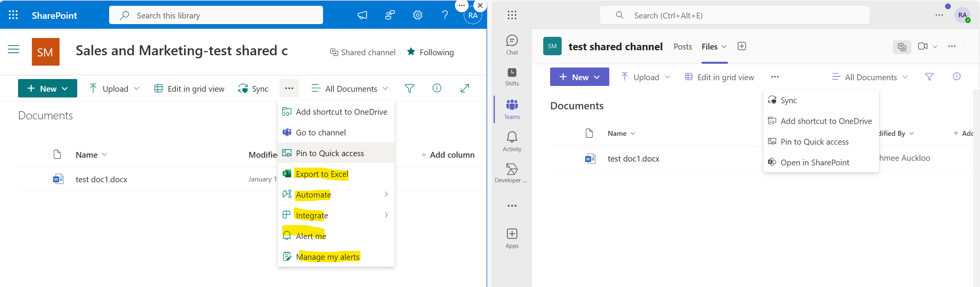Toggle Following star on the SharePoint site
The image size is (980, 287).
pos(431,52)
